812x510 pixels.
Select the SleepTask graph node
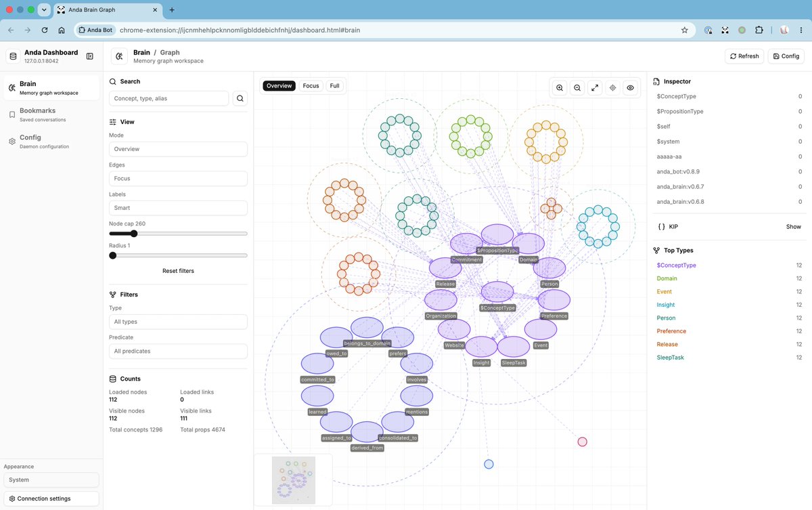514,346
